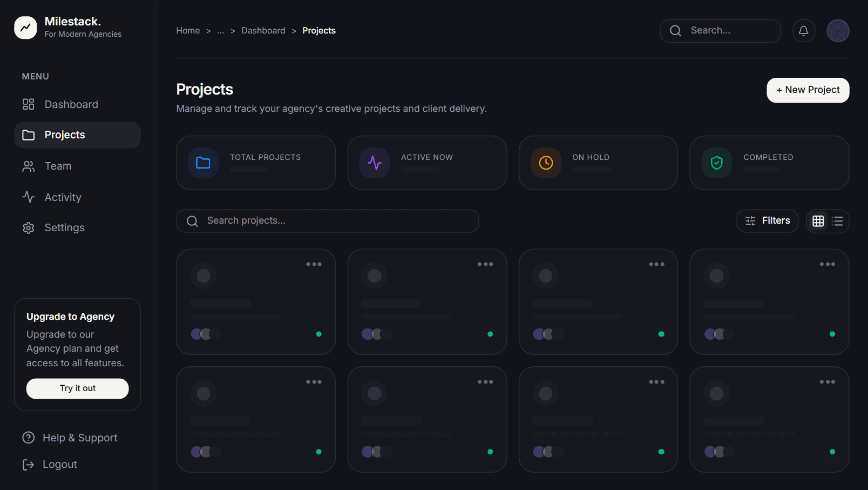The image size is (868, 490).
Task: Go to the Team page
Action: pos(77,166)
